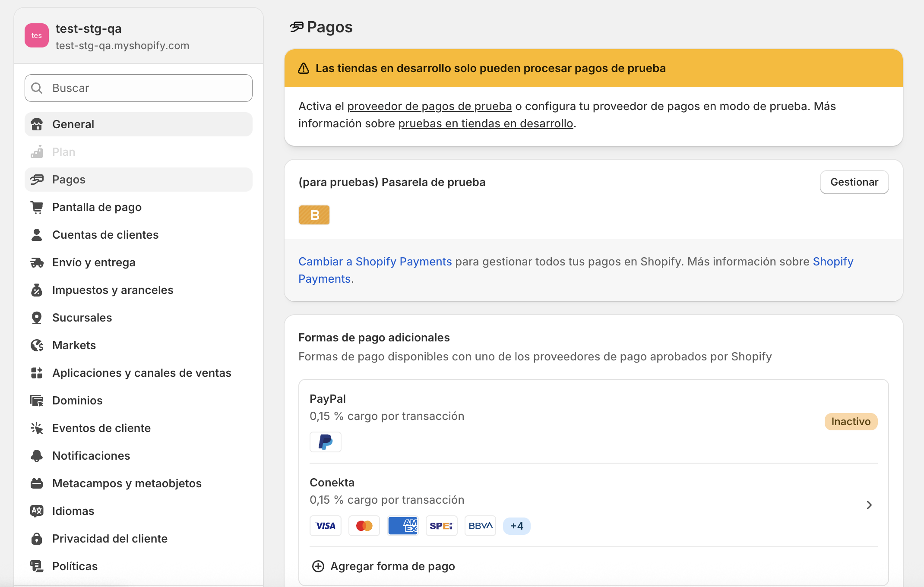Screen dimensions: 924x587
Task: Click the BBVA payment icon under Conekta
Action: tap(480, 526)
